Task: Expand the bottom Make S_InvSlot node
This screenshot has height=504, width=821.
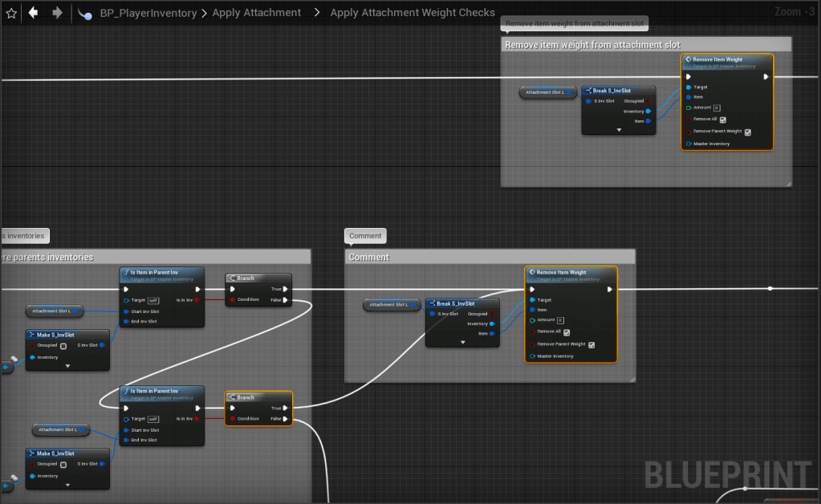Action: tap(67, 485)
